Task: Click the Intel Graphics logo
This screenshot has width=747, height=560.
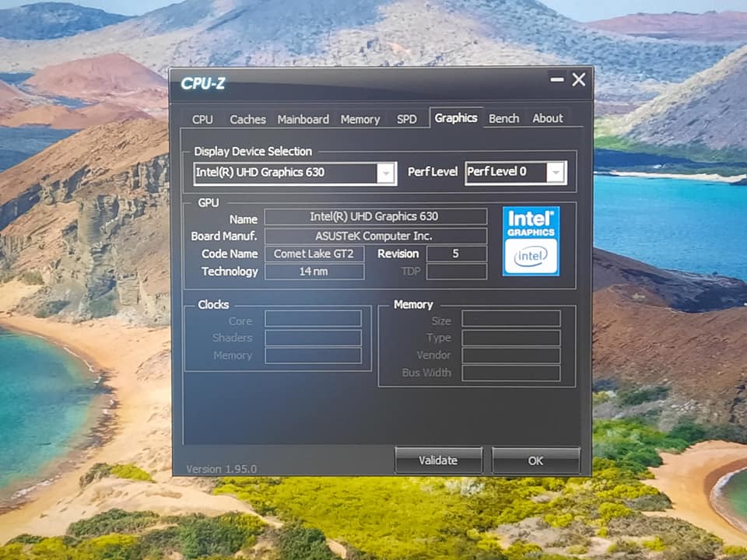Action: tap(531, 241)
